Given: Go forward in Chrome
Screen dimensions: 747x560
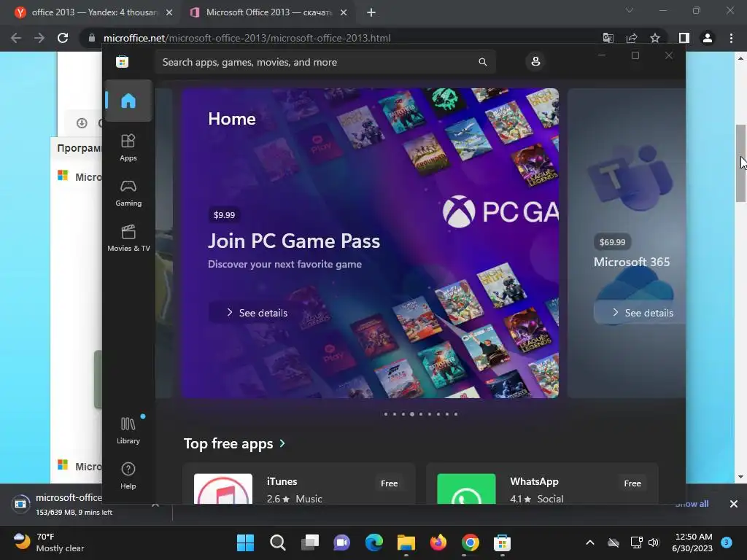Looking at the screenshot, I should [x=39, y=38].
